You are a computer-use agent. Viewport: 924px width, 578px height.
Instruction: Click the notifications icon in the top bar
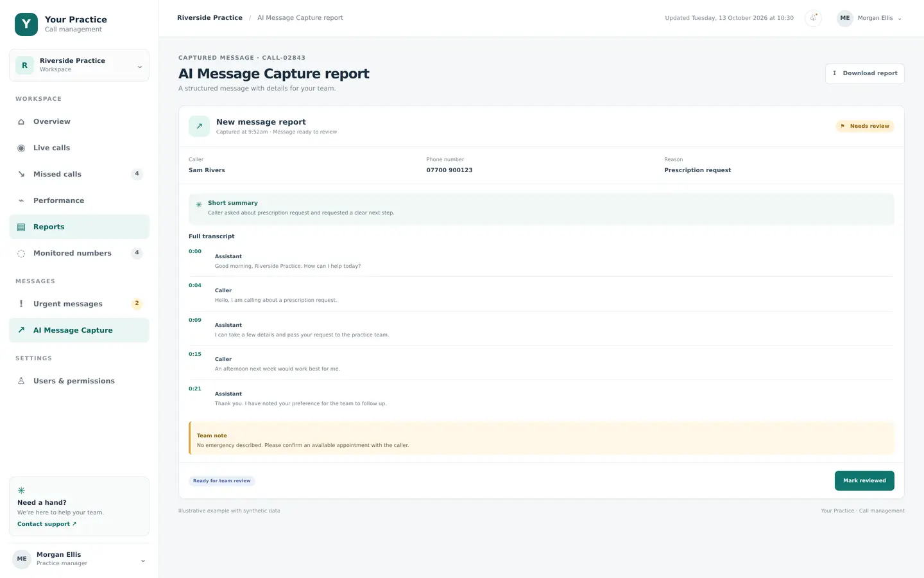tap(813, 18)
